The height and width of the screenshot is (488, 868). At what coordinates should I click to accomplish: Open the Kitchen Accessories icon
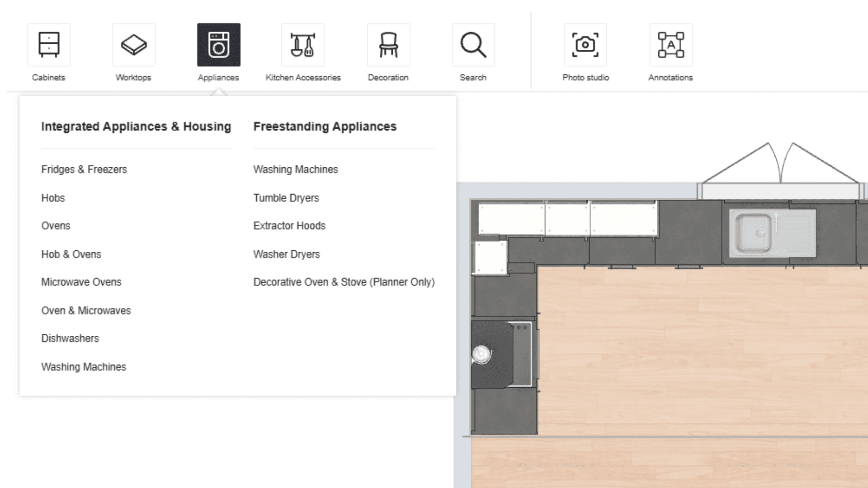[x=303, y=45]
